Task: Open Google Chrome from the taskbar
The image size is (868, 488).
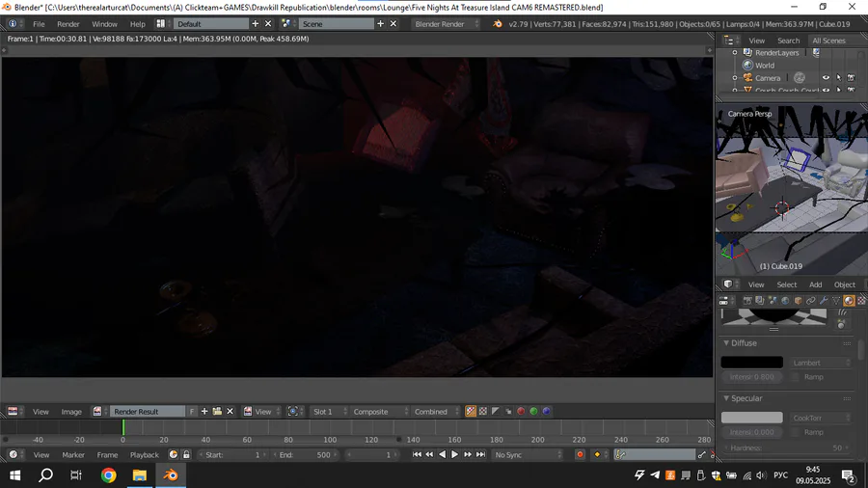Action: tap(108, 475)
